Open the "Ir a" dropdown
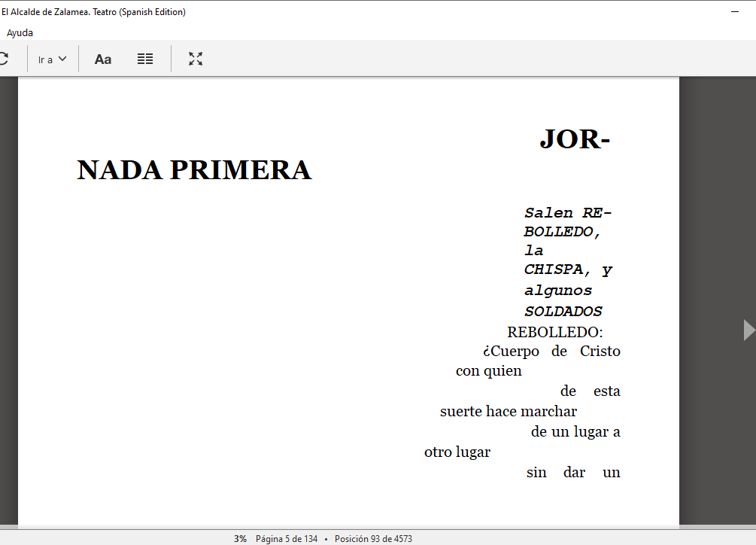 pos(52,59)
